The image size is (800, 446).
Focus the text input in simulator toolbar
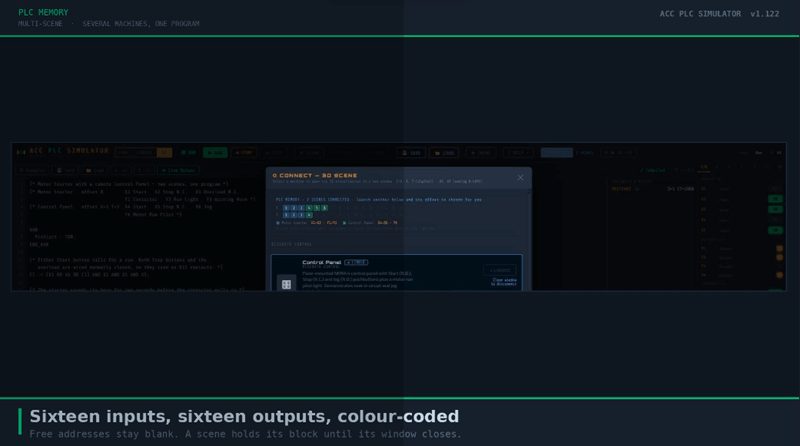[x=136, y=153]
